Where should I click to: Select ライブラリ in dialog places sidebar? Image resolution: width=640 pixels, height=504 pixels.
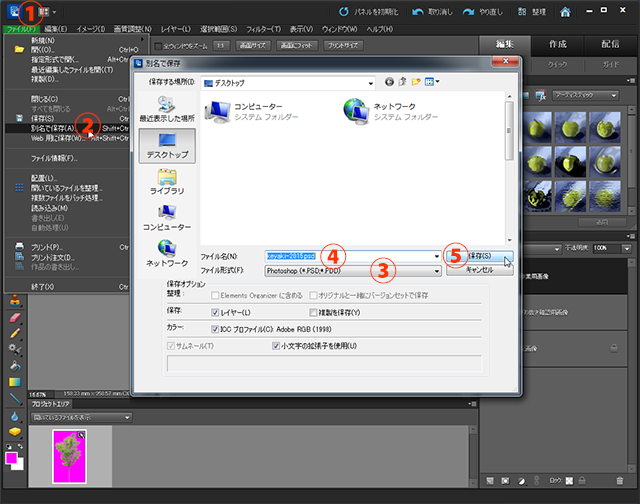coord(167,182)
